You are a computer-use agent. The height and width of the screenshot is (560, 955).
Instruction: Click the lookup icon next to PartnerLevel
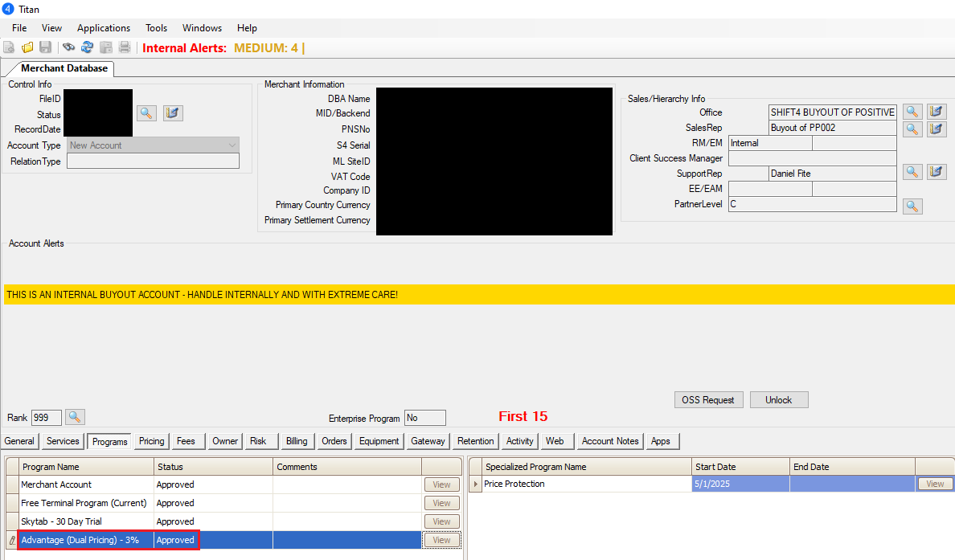click(912, 206)
